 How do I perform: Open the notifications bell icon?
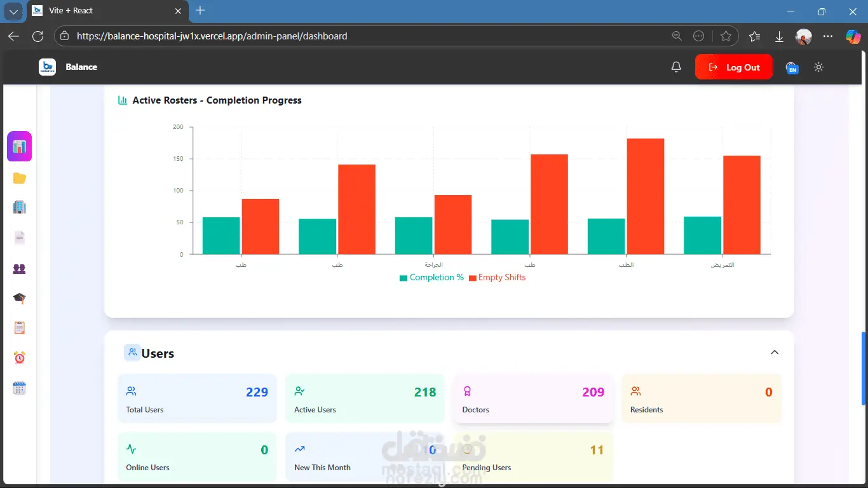[x=676, y=67]
